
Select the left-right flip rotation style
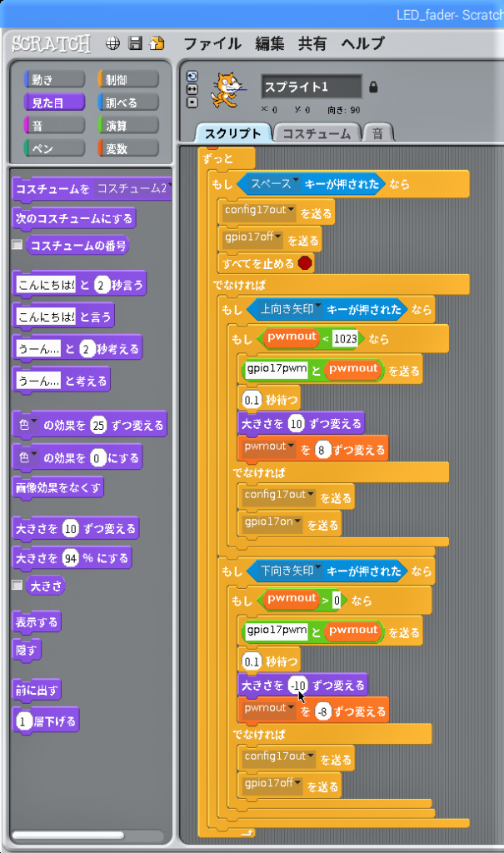192,89
